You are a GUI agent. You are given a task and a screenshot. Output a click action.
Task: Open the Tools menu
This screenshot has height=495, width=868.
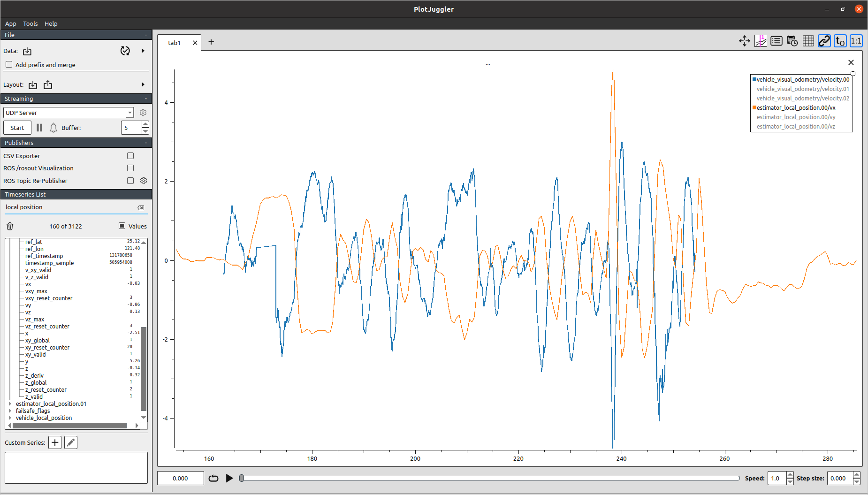point(30,23)
